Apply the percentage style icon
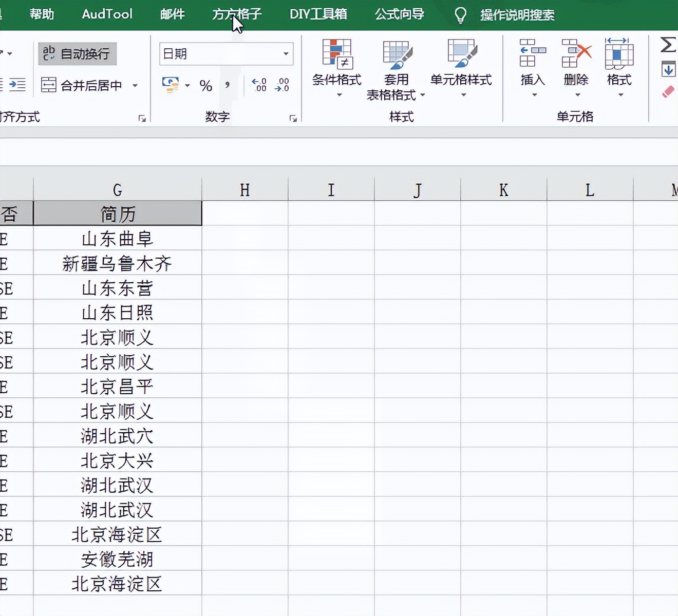This screenshot has height=616, width=678. tap(206, 86)
